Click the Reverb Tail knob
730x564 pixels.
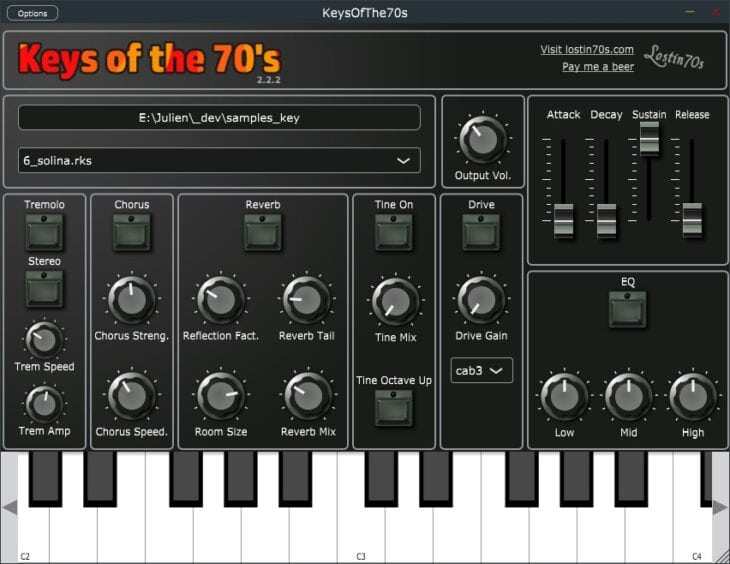click(306, 299)
